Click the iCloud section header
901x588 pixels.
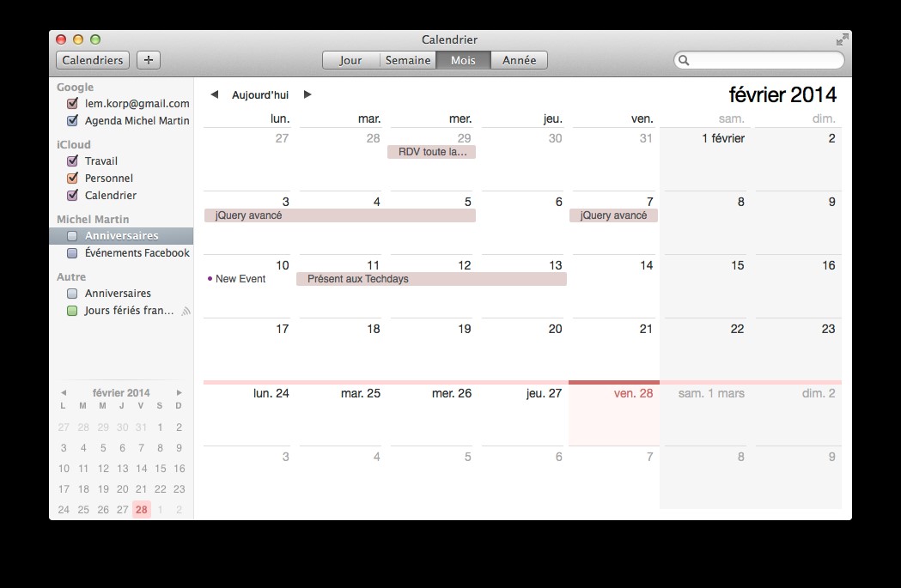tap(74, 145)
